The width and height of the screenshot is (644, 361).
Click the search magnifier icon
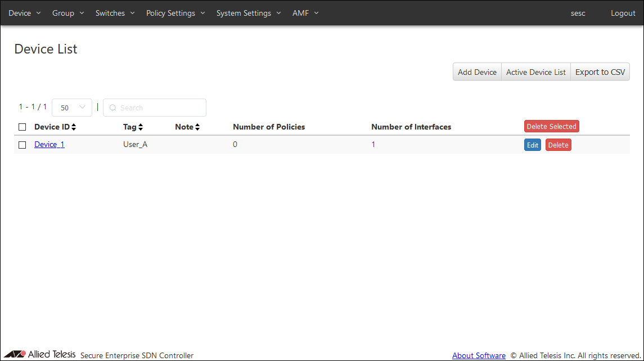tap(112, 108)
